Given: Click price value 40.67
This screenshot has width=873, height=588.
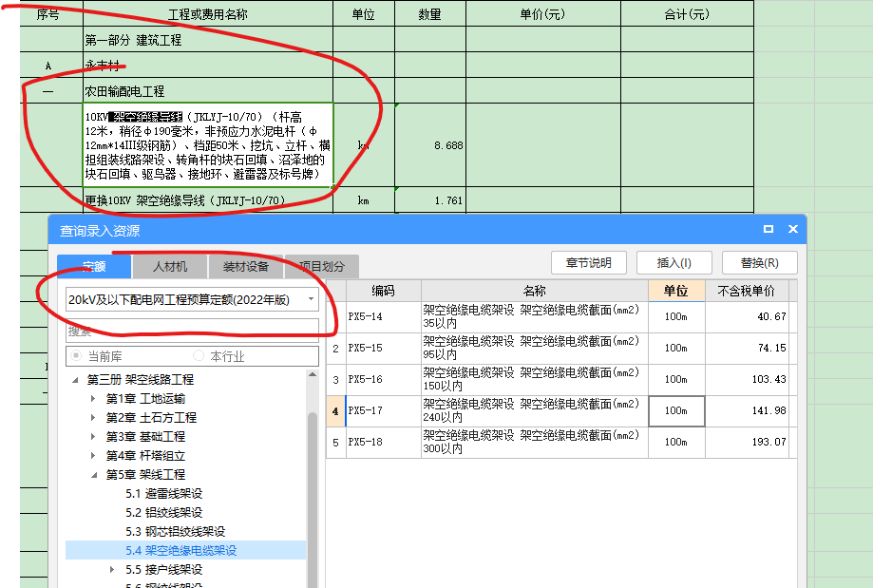Looking at the screenshot, I should 747,317.
